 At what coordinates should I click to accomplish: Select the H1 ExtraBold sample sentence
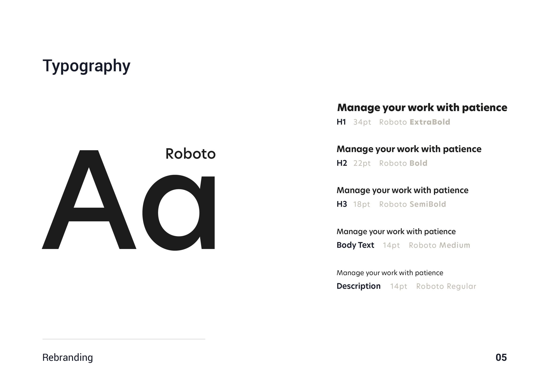[422, 107]
